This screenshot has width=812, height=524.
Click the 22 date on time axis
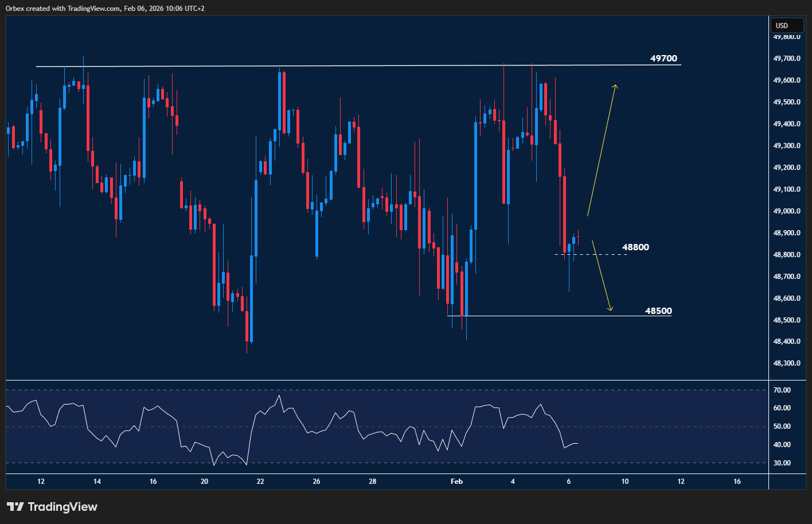(x=260, y=482)
